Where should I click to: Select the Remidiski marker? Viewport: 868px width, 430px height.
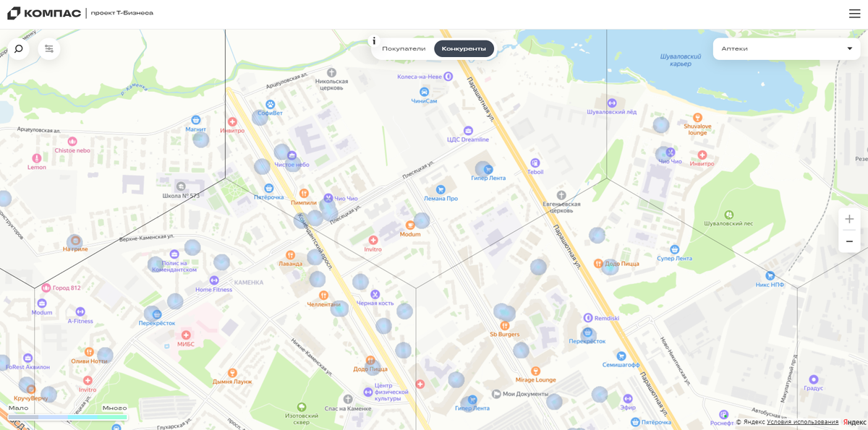(588, 318)
